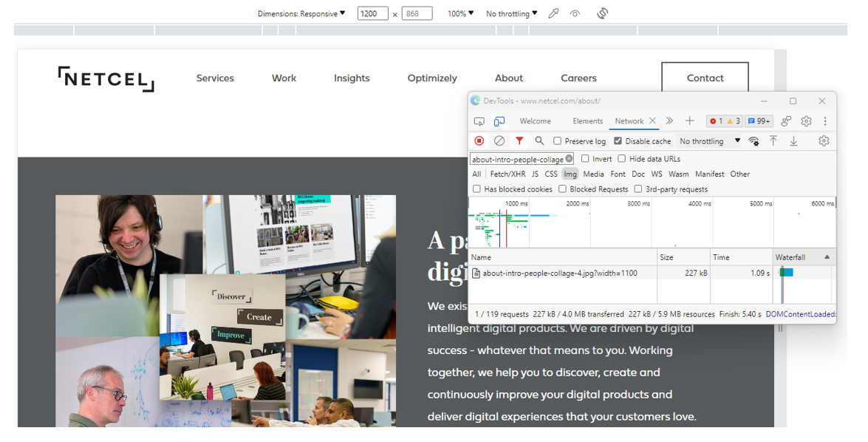This screenshot has height=442, width=868.
Task: Open the network search magnifier
Action: pos(539,141)
